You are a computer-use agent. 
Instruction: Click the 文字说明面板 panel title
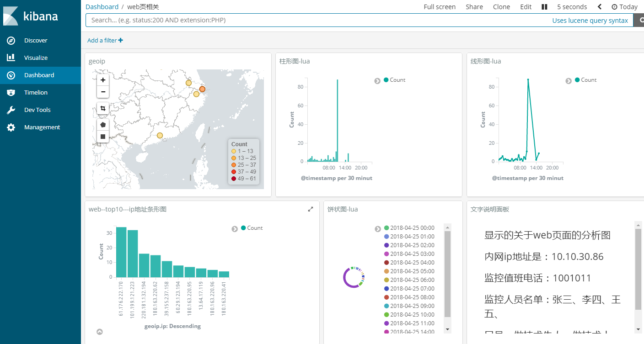click(490, 209)
